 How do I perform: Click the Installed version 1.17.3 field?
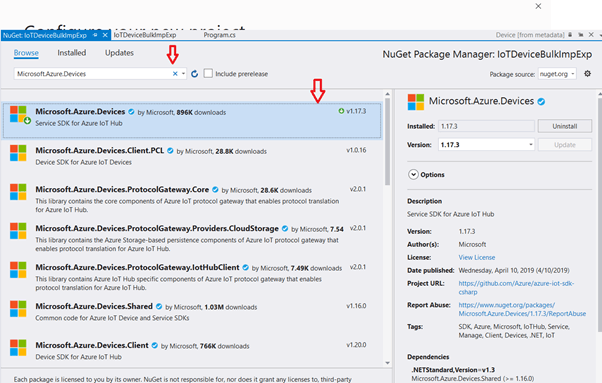tap(486, 126)
